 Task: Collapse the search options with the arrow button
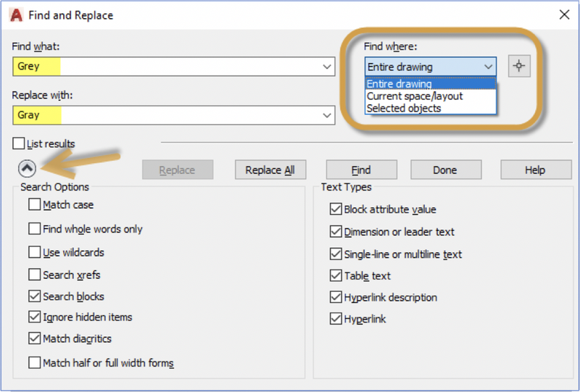click(27, 168)
